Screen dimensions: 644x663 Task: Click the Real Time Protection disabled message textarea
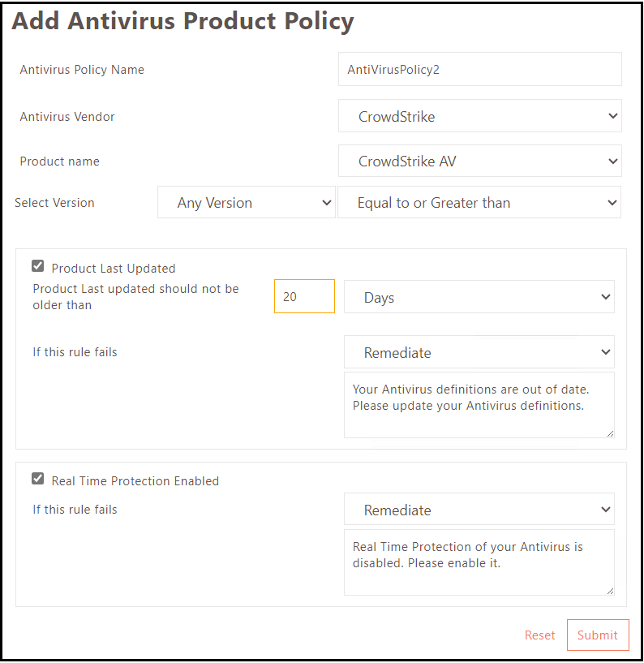point(479,562)
